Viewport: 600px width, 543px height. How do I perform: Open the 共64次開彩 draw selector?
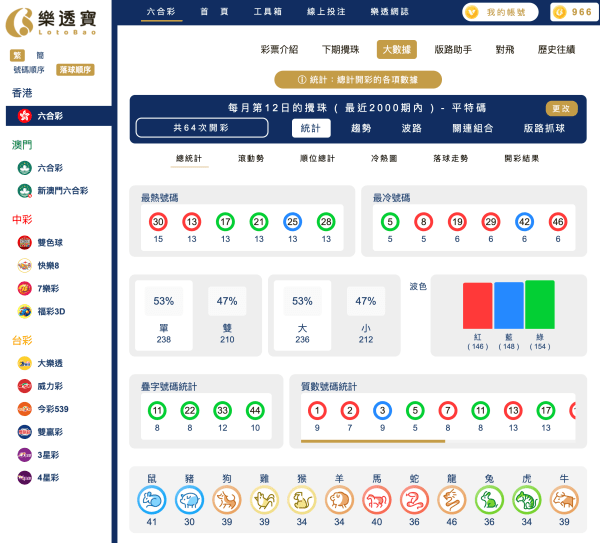pyautogui.click(x=202, y=128)
